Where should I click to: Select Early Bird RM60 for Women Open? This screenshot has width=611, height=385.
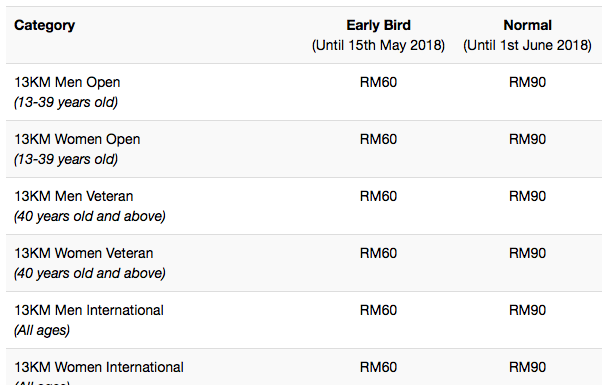[x=378, y=139]
